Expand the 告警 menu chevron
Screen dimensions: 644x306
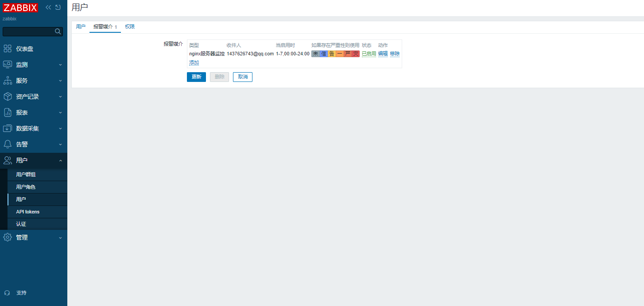pyautogui.click(x=61, y=144)
